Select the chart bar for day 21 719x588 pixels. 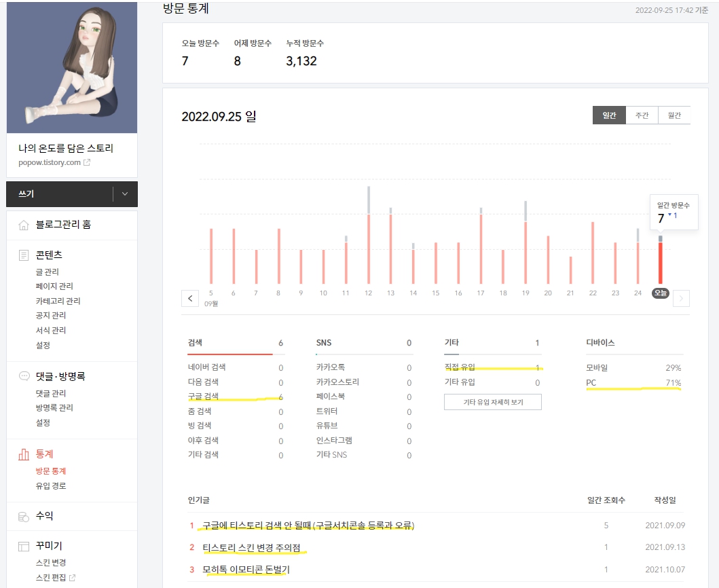570,271
